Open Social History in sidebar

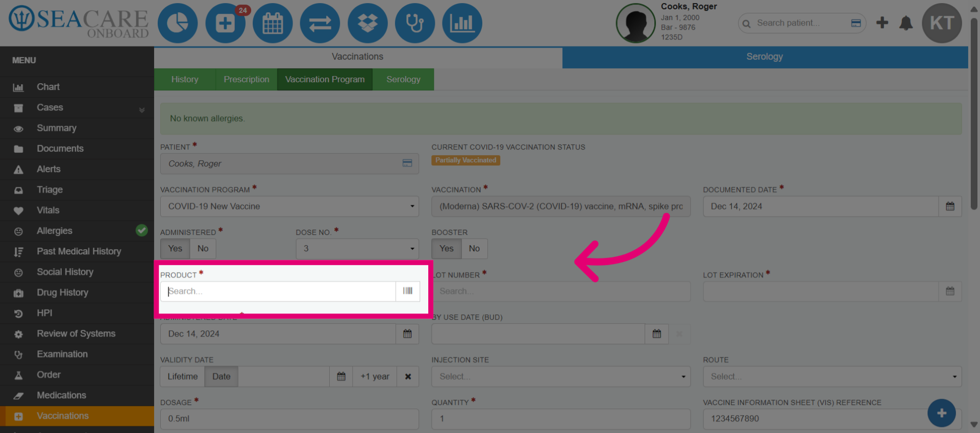77,272
